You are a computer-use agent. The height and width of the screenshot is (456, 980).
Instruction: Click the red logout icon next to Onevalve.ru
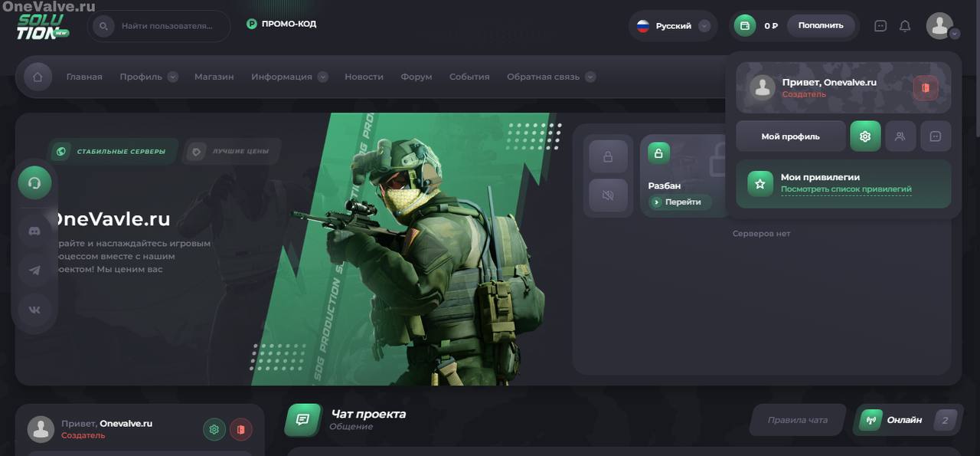(925, 88)
